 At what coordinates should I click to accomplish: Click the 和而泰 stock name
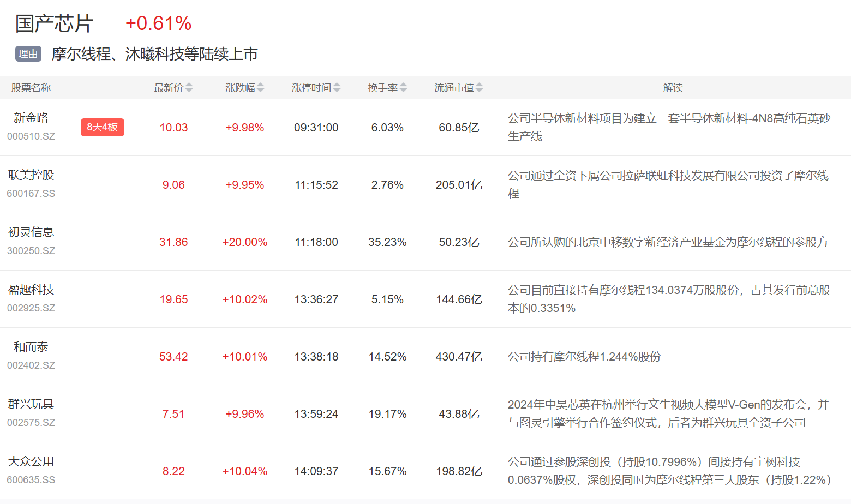31,347
